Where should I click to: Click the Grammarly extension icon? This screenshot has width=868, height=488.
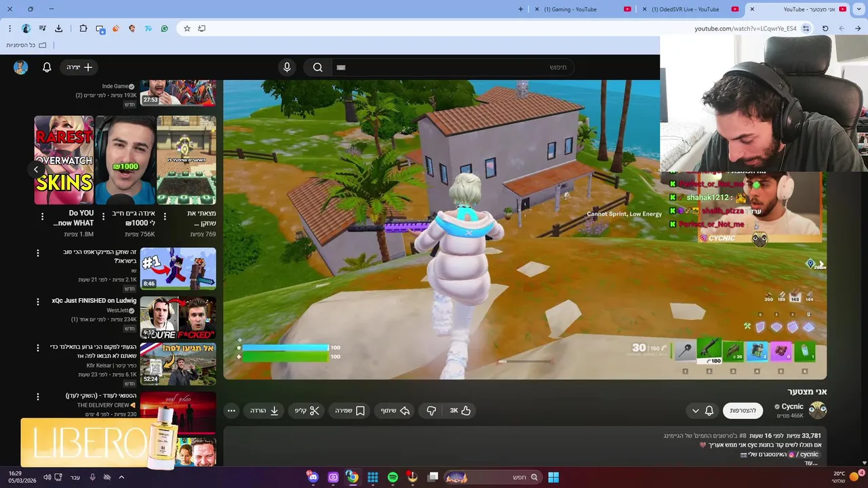tap(164, 28)
